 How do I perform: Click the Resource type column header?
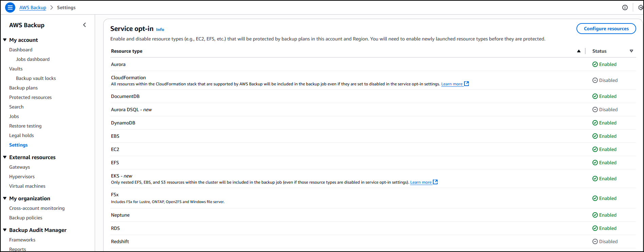tap(127, 51)
